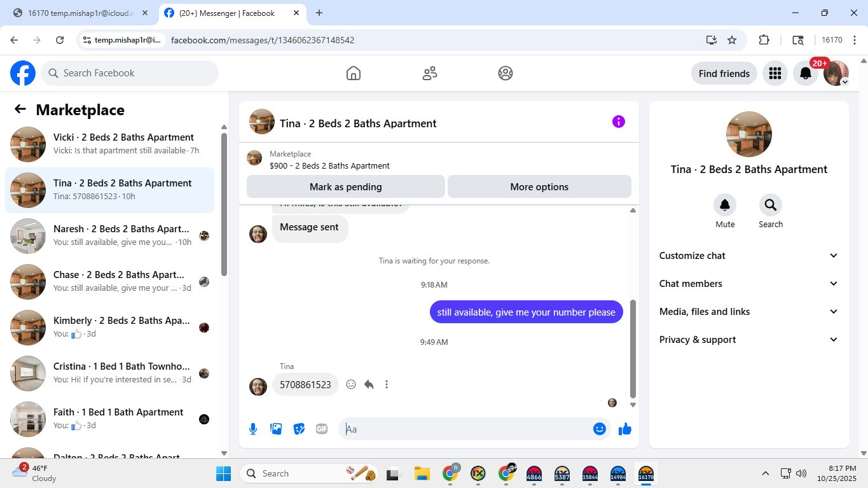Open the taskbar Search box

click(310, 473)
